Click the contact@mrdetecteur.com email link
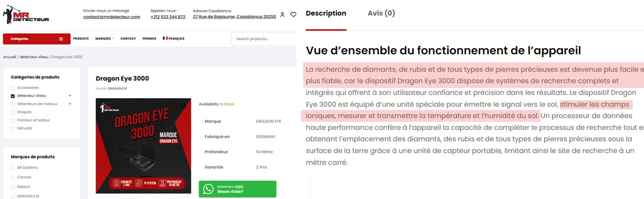The image size is (644, 199). 112,17
